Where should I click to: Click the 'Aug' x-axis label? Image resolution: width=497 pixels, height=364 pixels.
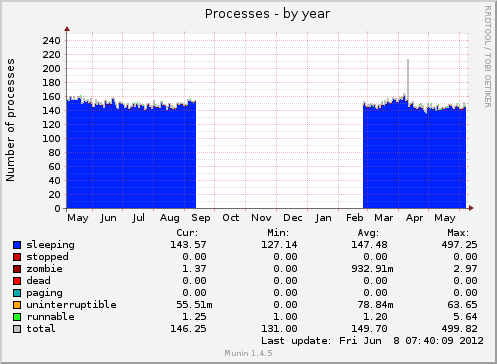[170, 218]
